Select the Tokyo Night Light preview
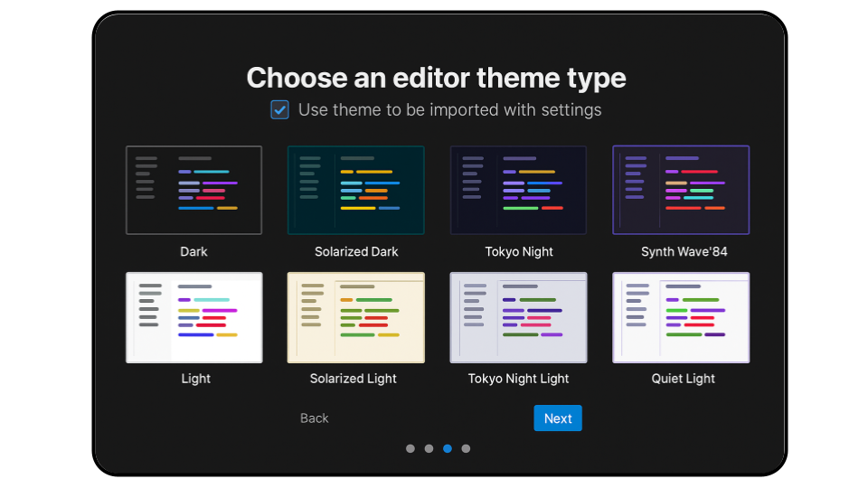Screen dimensions: 868x488 point(518,317)
